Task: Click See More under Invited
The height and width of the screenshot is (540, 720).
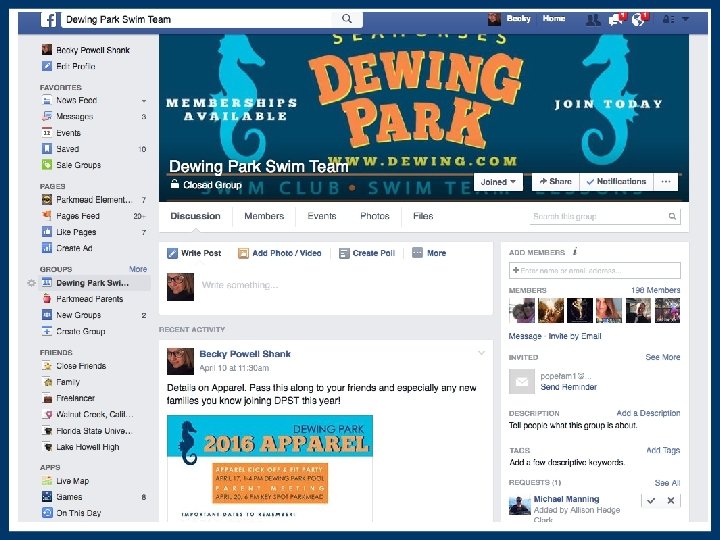Action: [x=663, y=357]
